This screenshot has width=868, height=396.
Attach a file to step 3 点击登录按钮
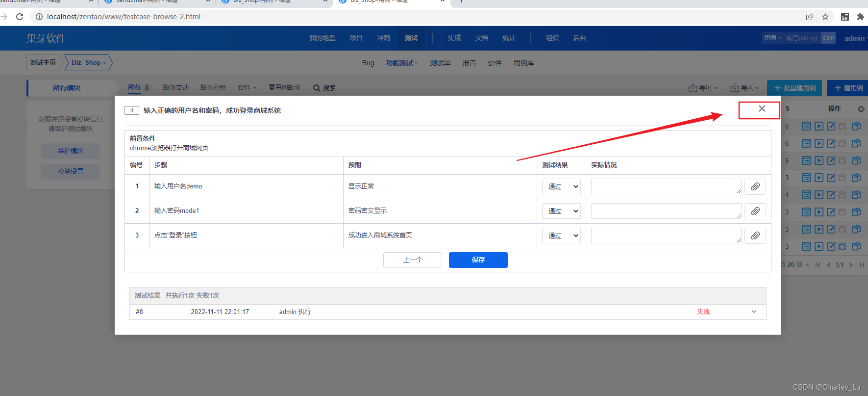pyautogui.click(x=755, y=236)
